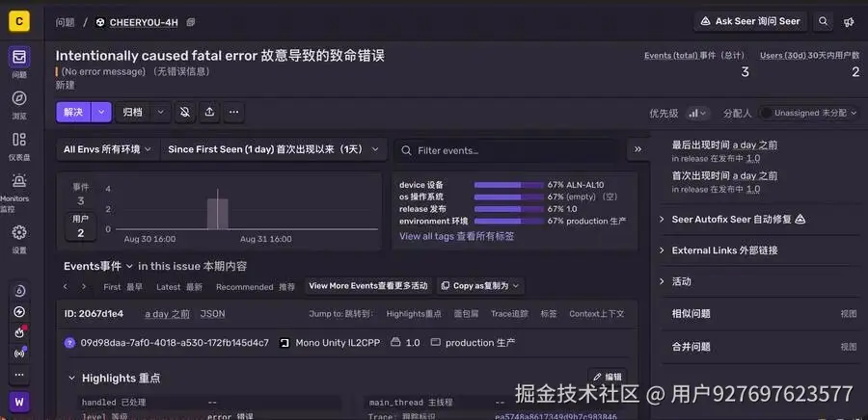Select the Recommended 推荐 event tab
The width and height of the screenshot is (868, 420).
point(256,287)
